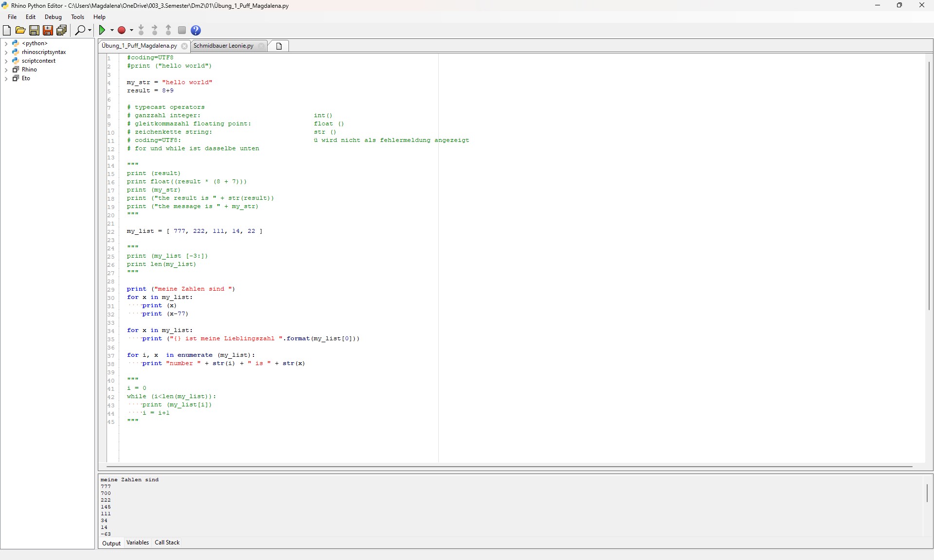This screenshot has height=560, width=934.
Task: Click the orange Save As icon
Action: coord(47,30)
